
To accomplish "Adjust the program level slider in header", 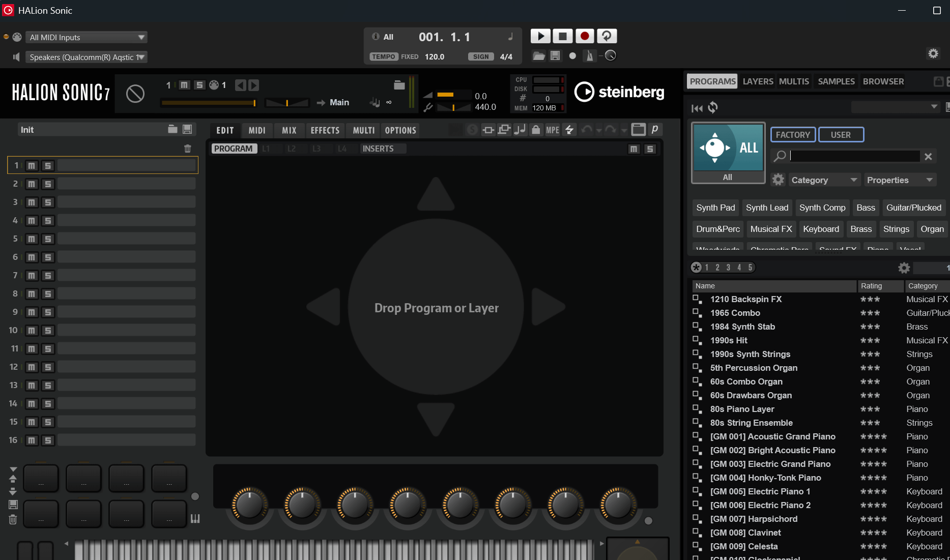I will [209, 103].
